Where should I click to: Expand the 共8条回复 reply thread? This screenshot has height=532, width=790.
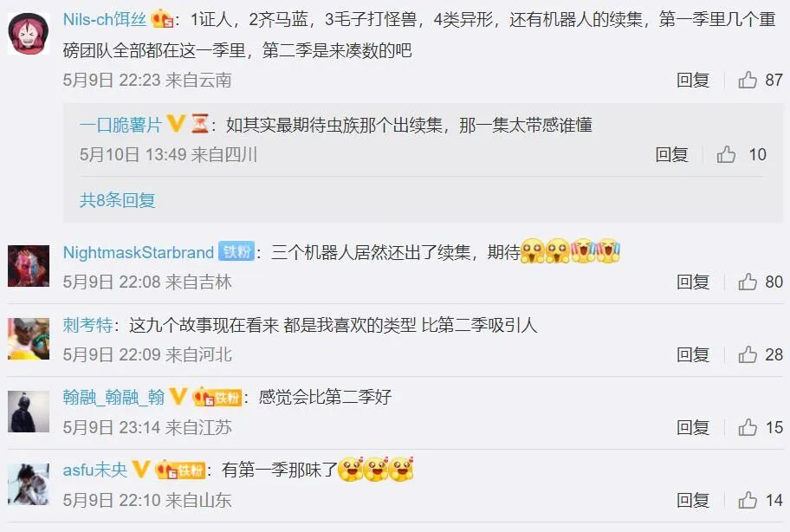point(118,200)
